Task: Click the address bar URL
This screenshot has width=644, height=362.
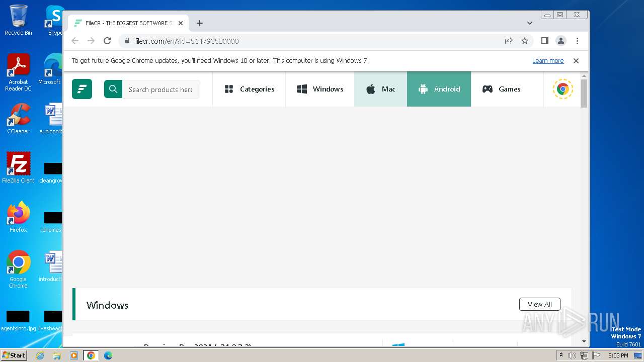Action: tap(187, 41)
